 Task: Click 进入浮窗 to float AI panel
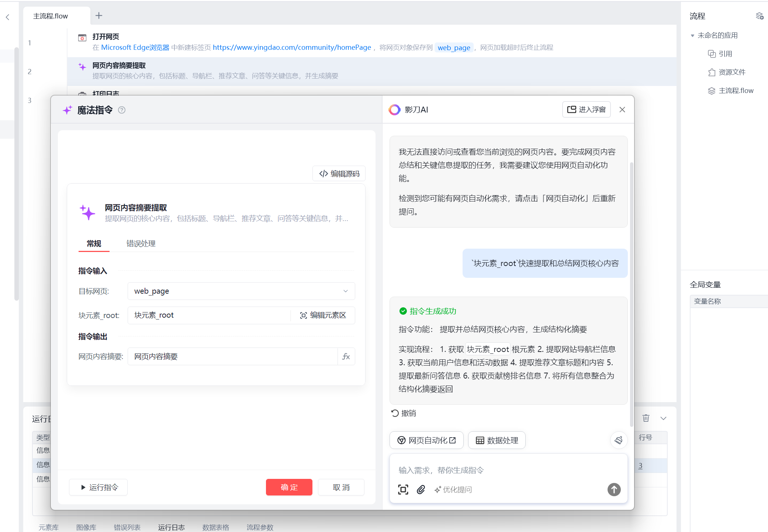pos(586,110)
